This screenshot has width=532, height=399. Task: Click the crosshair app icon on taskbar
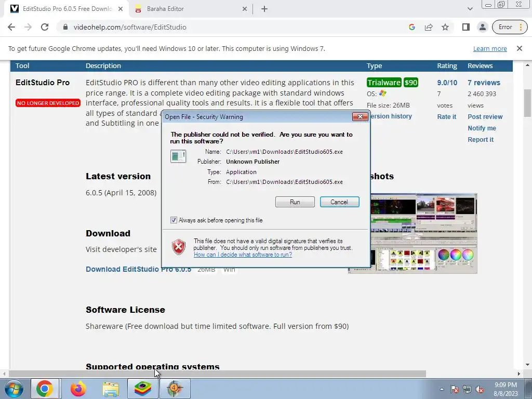(x=174, y=389)
